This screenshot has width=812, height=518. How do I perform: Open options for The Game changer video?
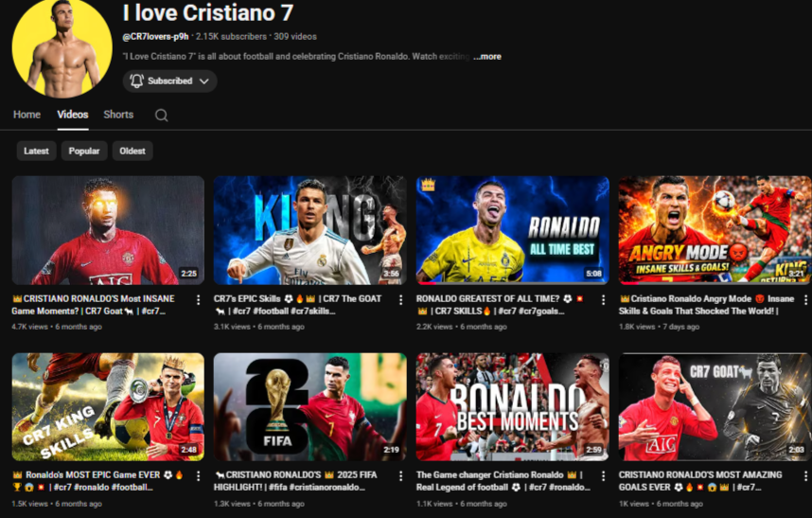[x=603, y=476]
